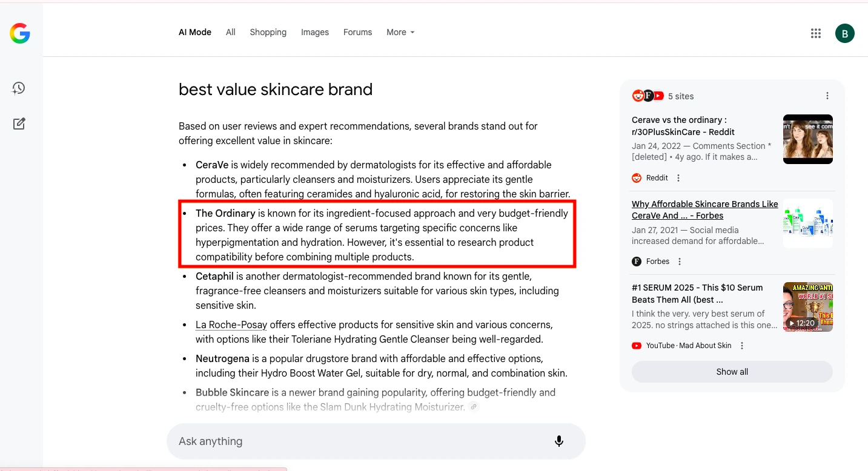Expand the More dropdown menu

400,32
